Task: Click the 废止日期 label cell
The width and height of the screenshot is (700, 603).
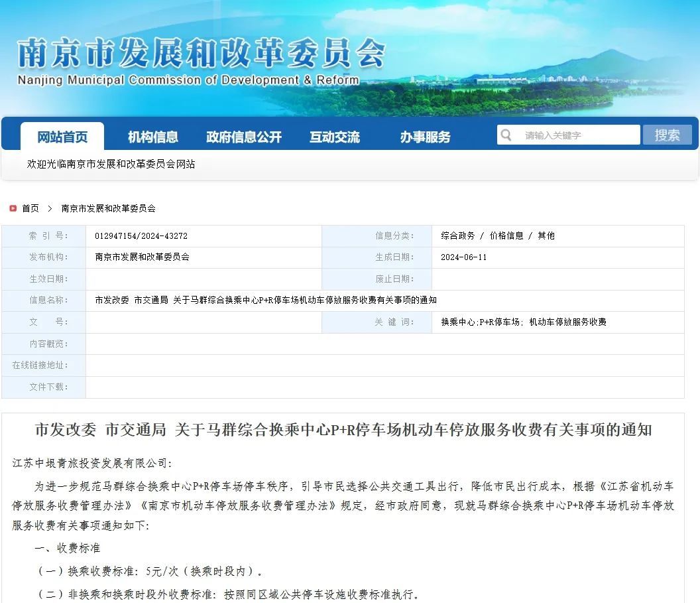Action: [377, 279]
